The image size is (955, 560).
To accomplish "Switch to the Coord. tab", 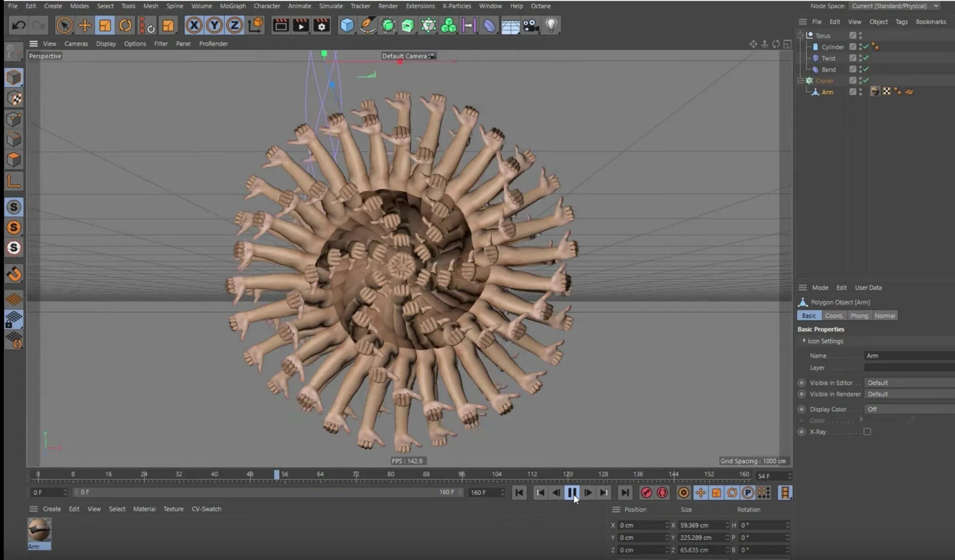I will (834, 316).
